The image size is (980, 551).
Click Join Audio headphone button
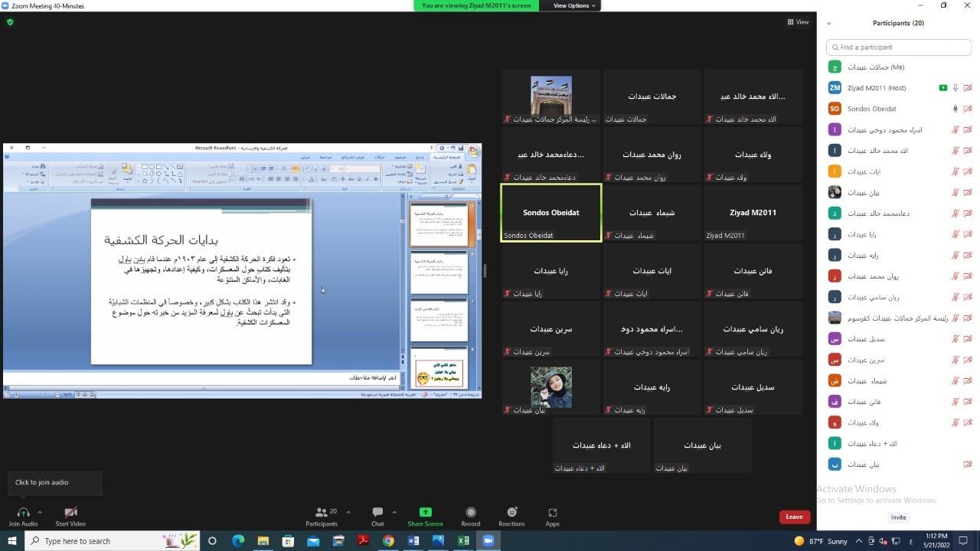(x=23, y=513)
